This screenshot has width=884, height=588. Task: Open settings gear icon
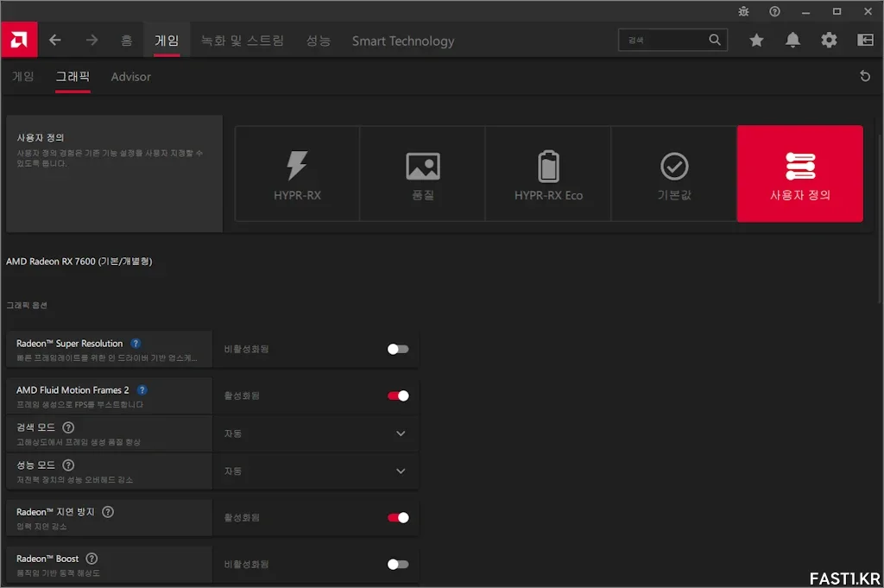(x=829, y=40)
